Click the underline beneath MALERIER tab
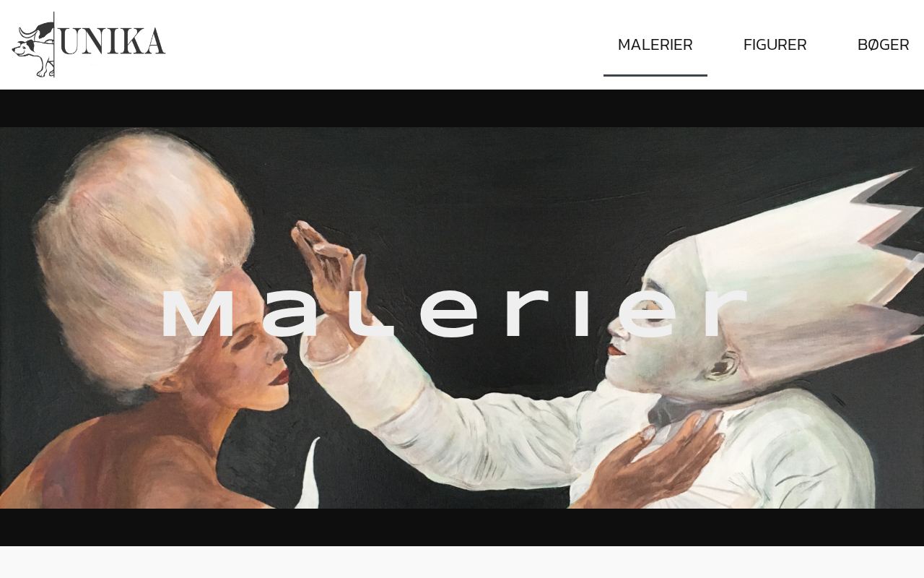924x578 pixels. pos(655,75)
